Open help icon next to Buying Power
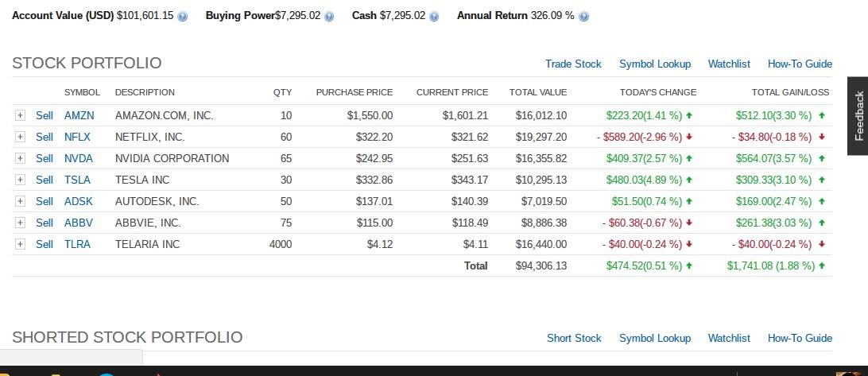Image resolution: width=868 pixels, height=376 pixels. pos(329,16)
